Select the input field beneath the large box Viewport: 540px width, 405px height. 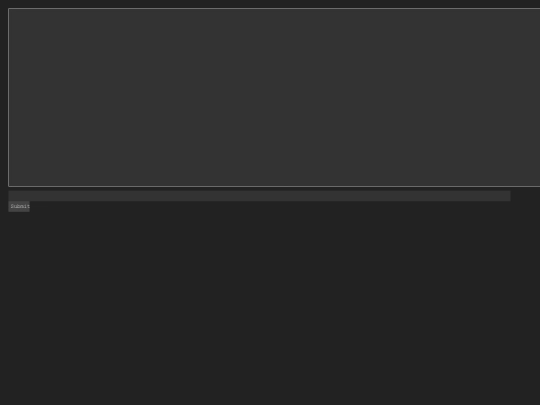click(x=259, y=196)
